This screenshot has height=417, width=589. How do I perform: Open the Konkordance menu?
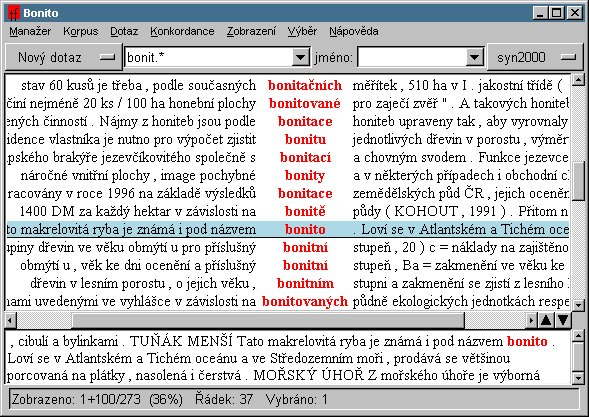182,31
